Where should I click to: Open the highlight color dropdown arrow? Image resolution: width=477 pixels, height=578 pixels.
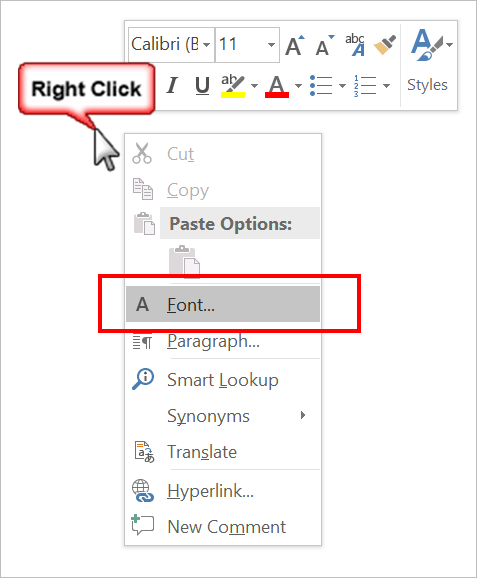[x=254, y=86]
